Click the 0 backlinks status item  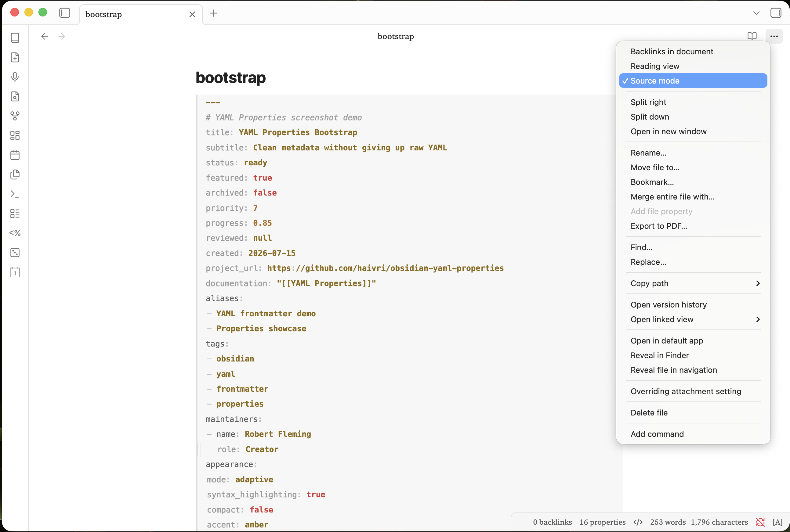coord(552,522)
